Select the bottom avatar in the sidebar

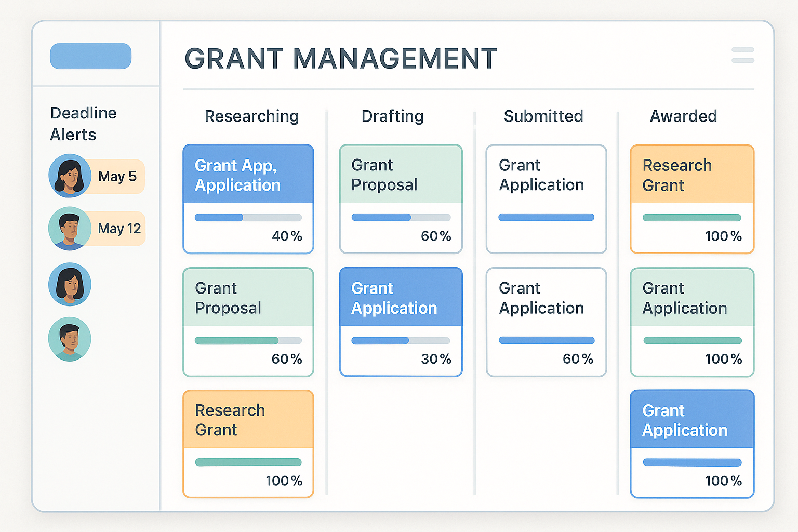tap(70, 339)
